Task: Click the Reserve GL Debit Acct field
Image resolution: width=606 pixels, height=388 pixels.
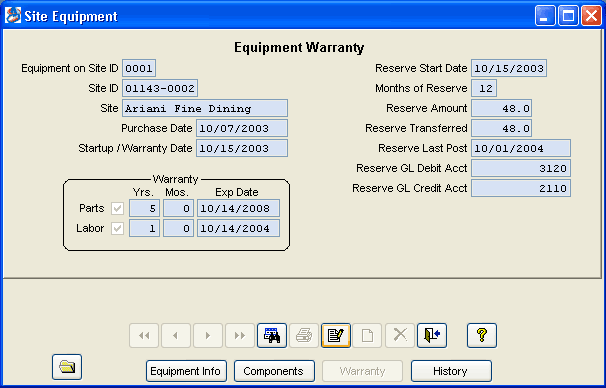Action: (x=521, y=168)
